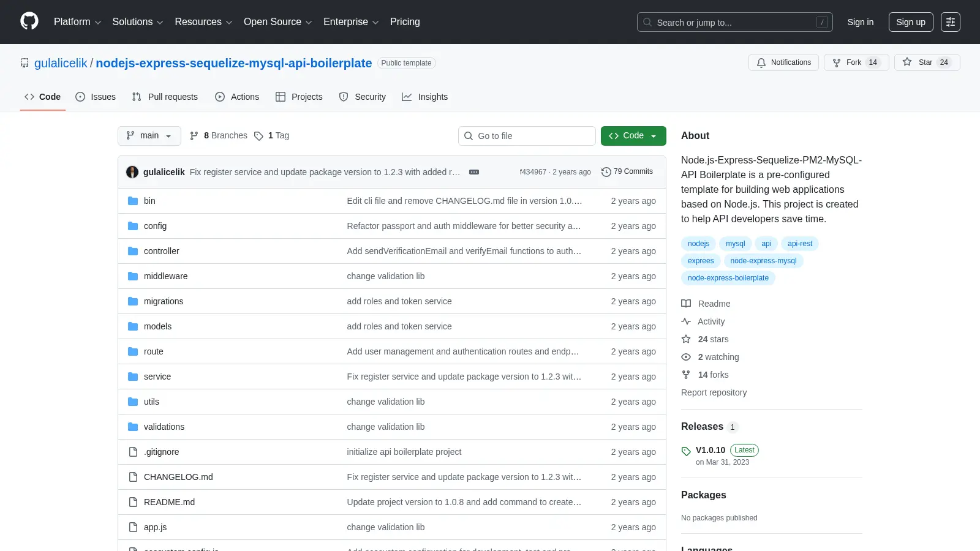Click the commit history clock icon
Screen dimensions: 980x551
point(606,172)
